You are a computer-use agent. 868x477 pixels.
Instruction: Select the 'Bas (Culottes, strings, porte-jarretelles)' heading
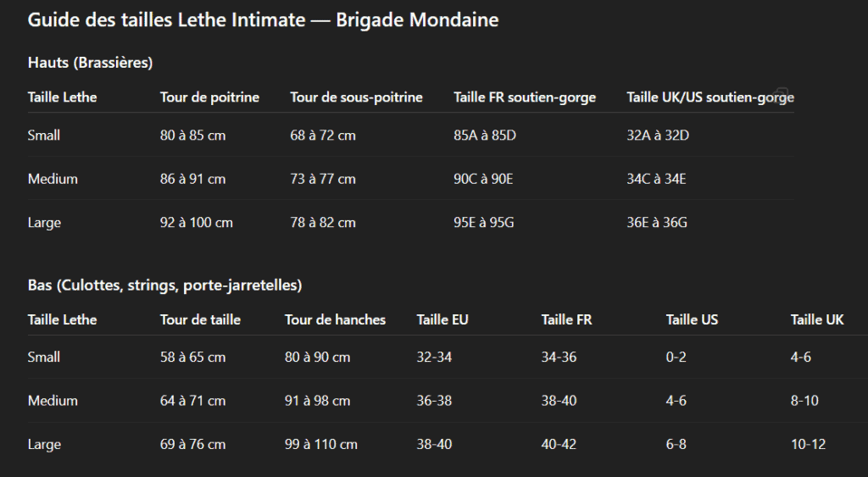[x=164, y=286]
